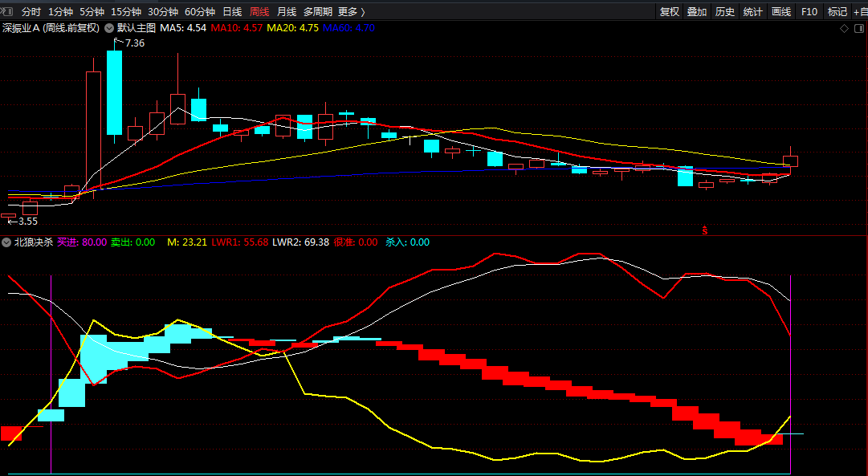Select the 周线 weekly chart tab
The image size is (868, 476).
point(259,11)
